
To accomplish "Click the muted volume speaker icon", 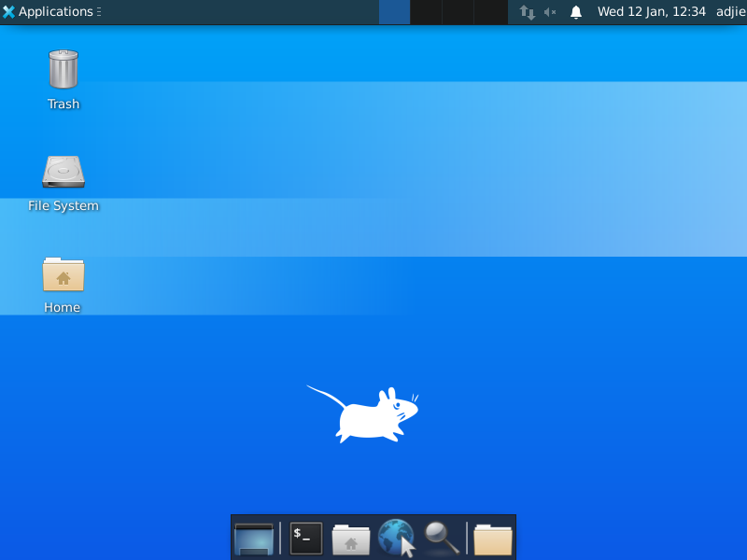I will 550,12.
